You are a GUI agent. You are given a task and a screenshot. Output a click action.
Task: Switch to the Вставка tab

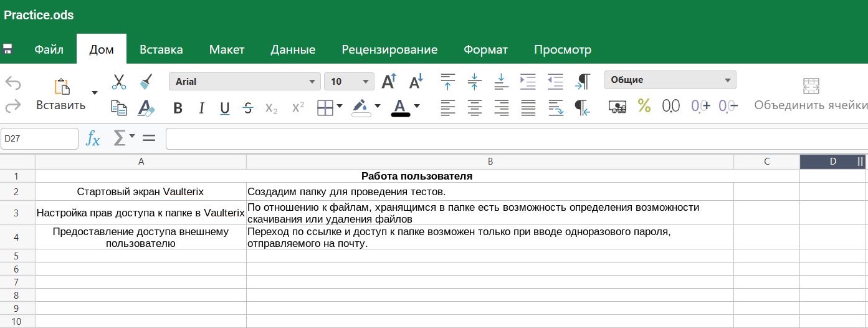[161, 49]
